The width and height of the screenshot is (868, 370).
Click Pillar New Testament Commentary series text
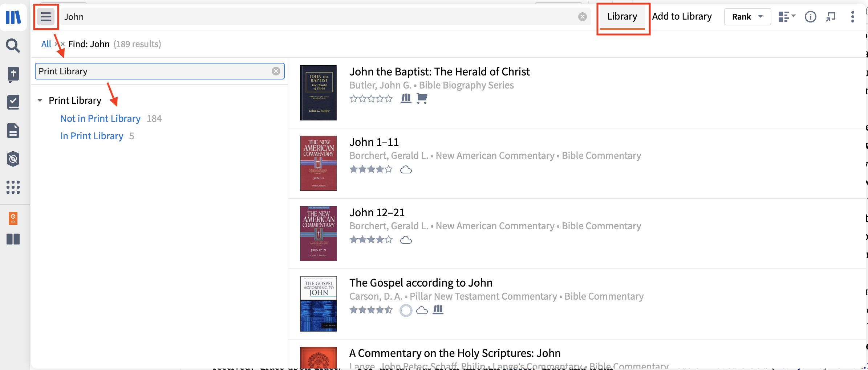483,296
